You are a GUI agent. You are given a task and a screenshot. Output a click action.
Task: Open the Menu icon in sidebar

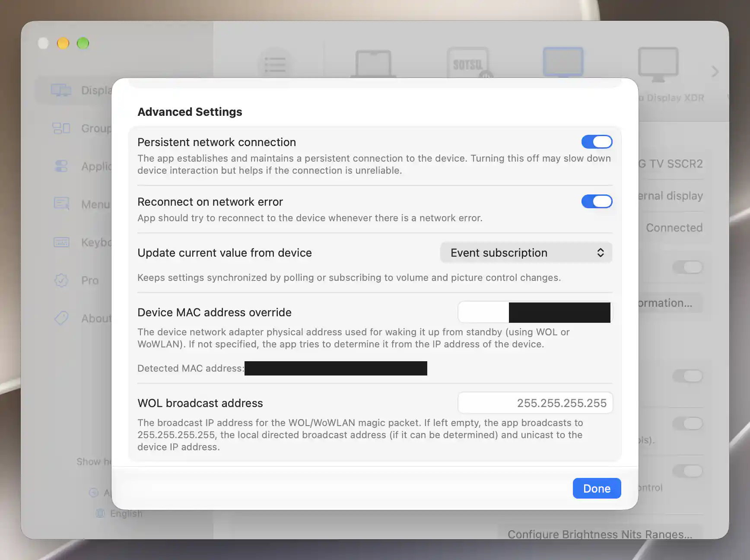[61, 204]
